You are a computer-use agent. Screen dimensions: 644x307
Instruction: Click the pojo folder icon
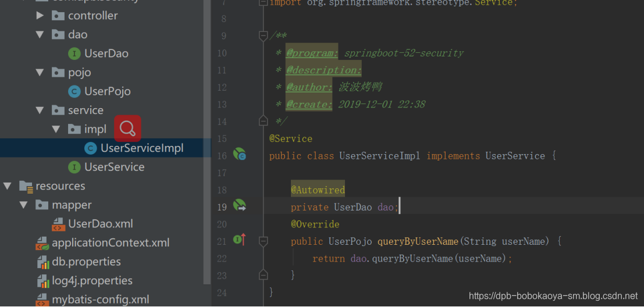58,73
